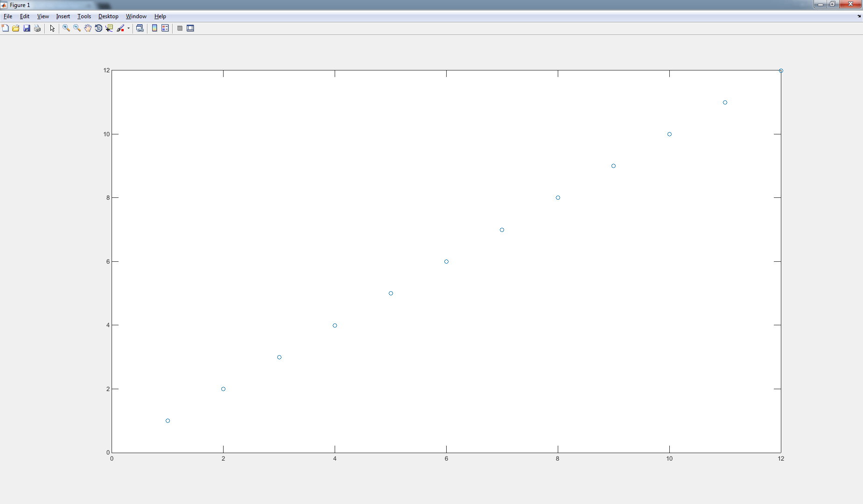This screenshot has width=863, height=504.
Task: Select the Zoom In magnifier tool
Action: (x=66, y=28)
